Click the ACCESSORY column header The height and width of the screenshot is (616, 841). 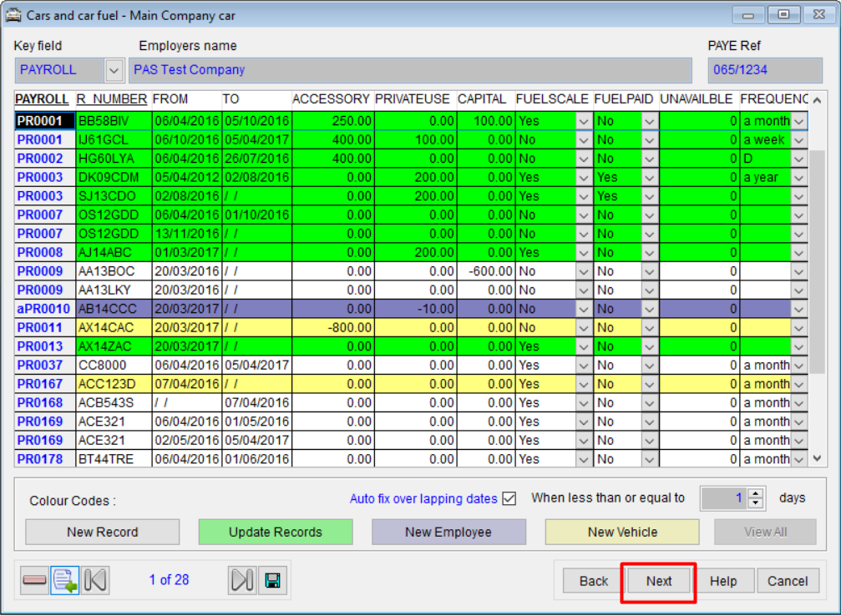point(331,99)
